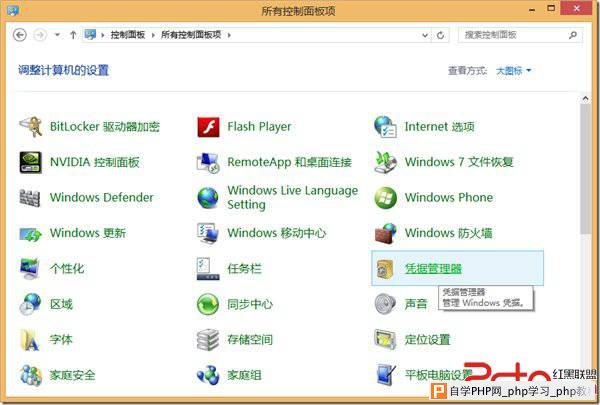Click the Windows 更新 text link
This screenshot has height=405, width=600.
click(x=88, y=233)
